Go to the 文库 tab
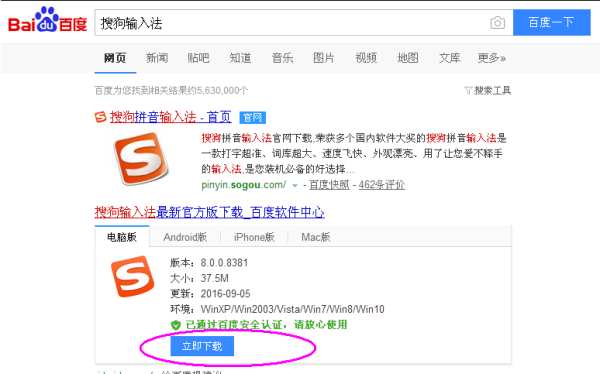The width and height of the screenshot is (600, 374). coord(450,58)
